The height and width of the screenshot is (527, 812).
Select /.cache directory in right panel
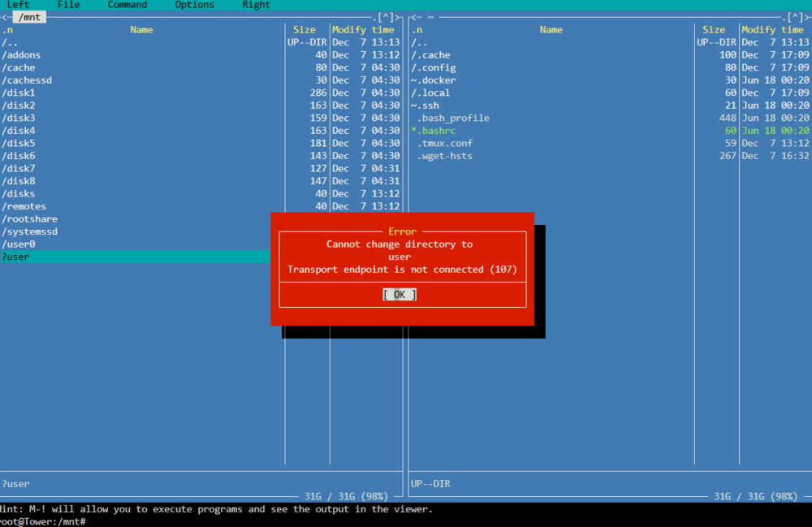coord(611,55)
